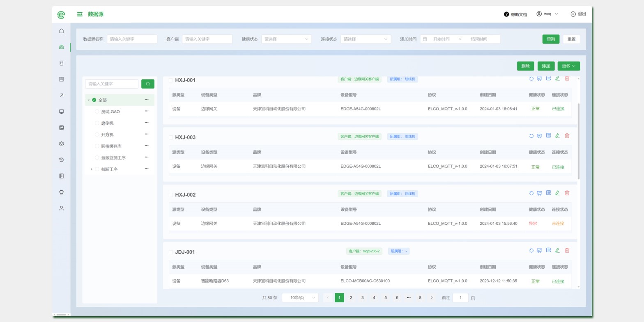Open the 10条/页 page size dropdown
Screen dimensions: 644x322
(x=300, y=298)
